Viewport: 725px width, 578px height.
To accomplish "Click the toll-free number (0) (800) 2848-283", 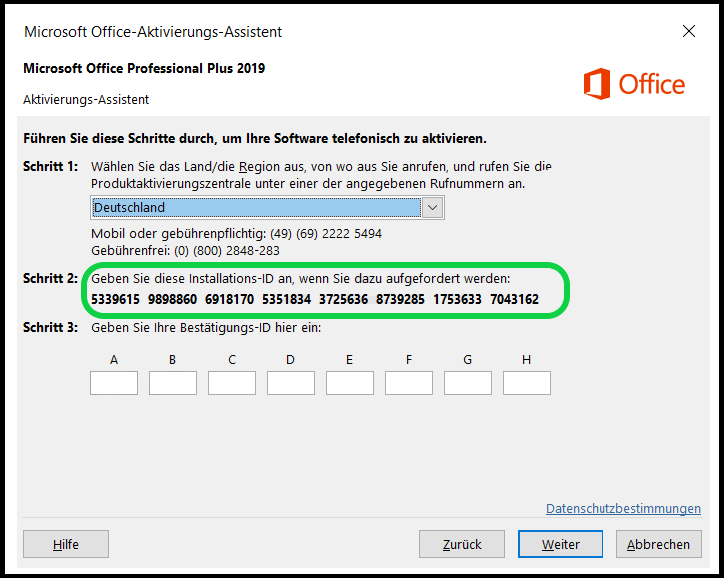I will pos(227,251).
